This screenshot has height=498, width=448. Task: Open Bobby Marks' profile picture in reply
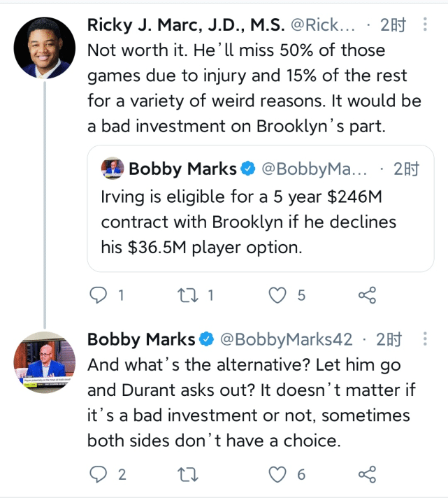tap(45, 362)
